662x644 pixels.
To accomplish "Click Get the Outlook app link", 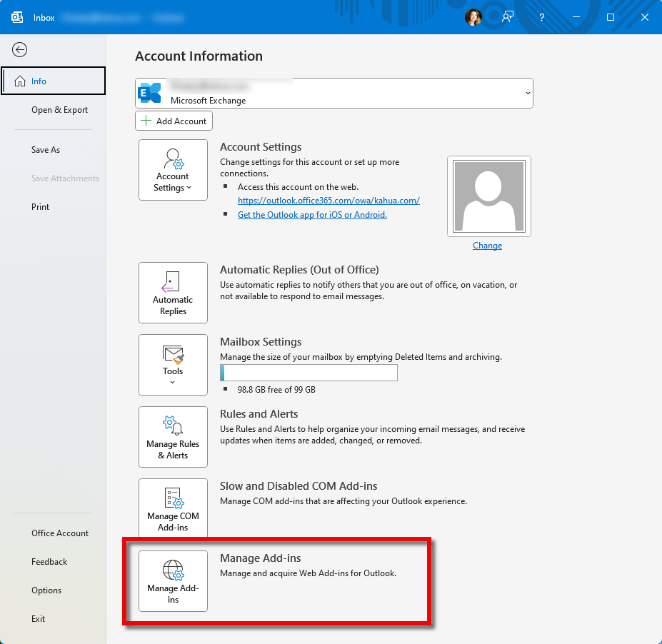I will click(312, 215).
